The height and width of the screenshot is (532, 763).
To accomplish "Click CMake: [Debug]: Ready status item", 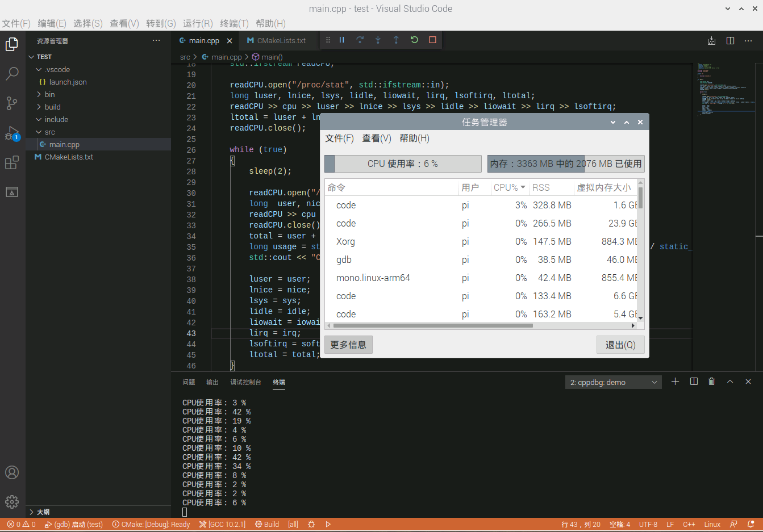I will (x=151, y=524).
